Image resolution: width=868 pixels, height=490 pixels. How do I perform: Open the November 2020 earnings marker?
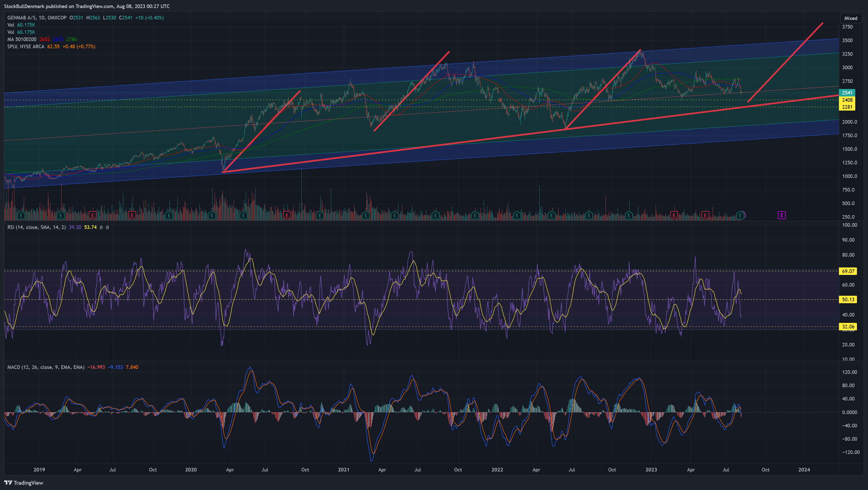click(320, 215)
